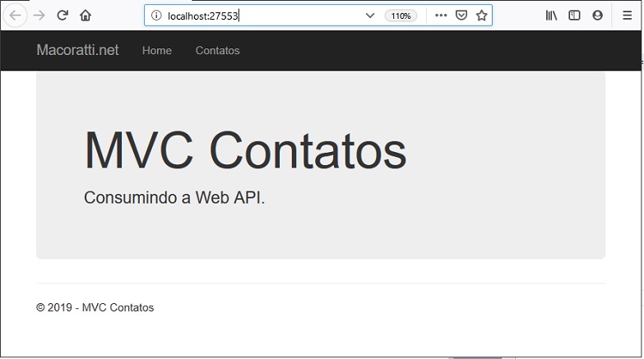This screenshot has width=644, height=359.
Task: Toggle the sidebar view
Action: tap(574, 16)
